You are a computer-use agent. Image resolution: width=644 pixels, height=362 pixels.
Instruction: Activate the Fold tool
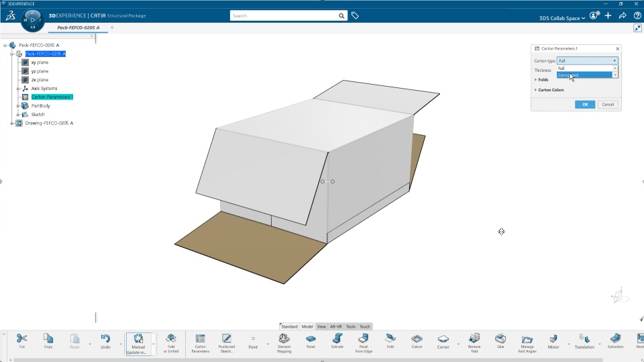[390, 341]
